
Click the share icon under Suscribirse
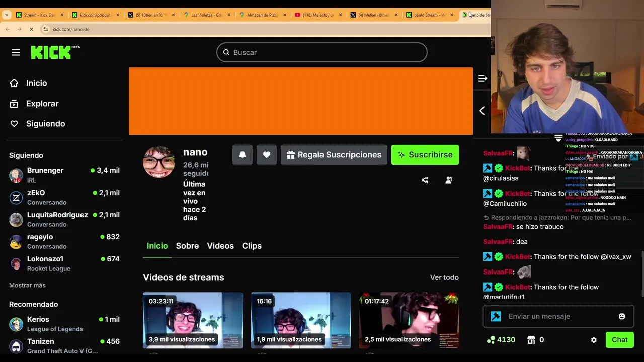click(x=425, y=180)
